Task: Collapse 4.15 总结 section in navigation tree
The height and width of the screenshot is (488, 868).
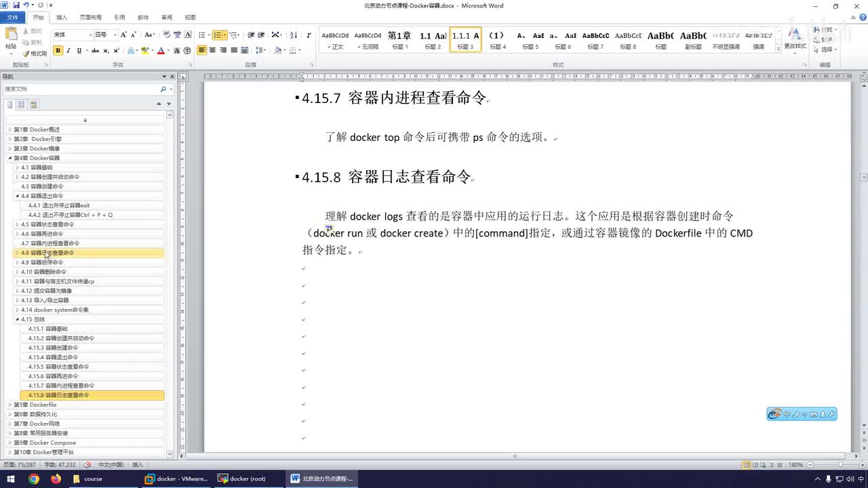Action: click(17, 319)
